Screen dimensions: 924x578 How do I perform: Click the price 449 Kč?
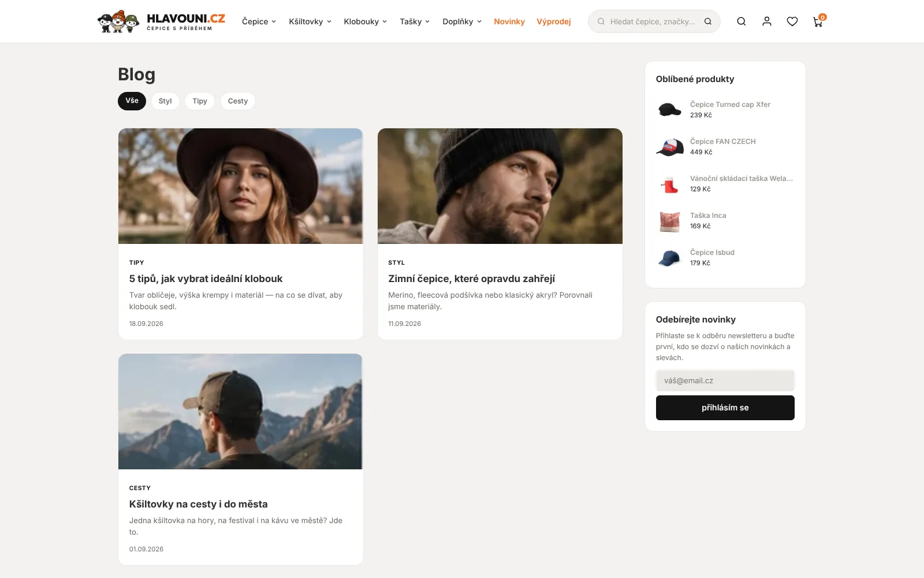701,152
